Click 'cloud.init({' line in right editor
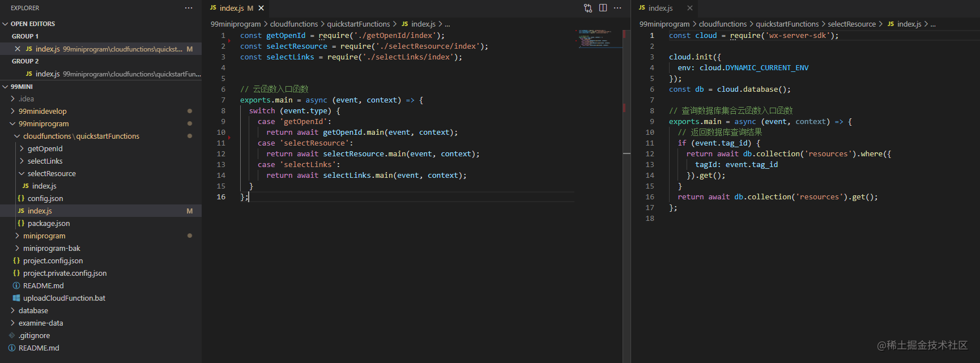The width and height of the screenshot is (980, 363). 695,57
